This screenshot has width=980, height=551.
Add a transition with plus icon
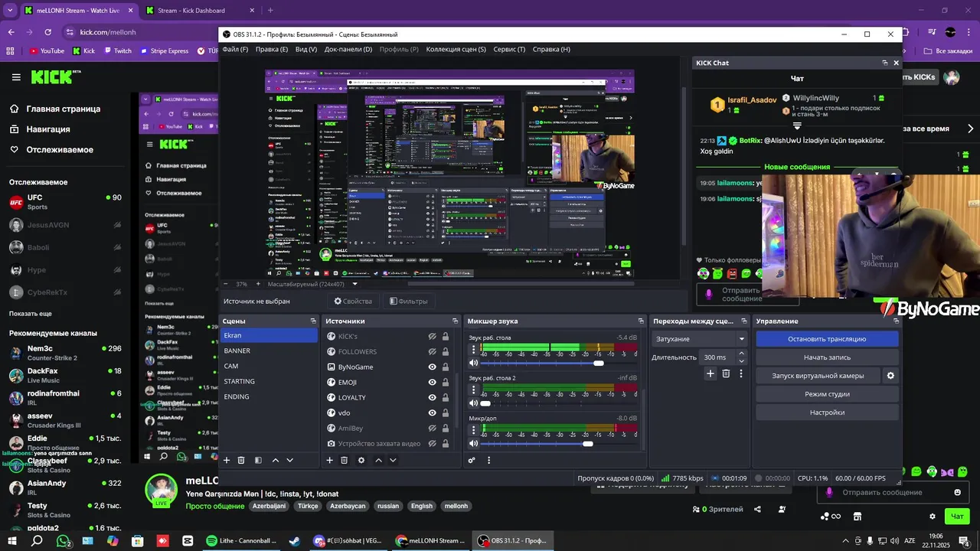tap(710, 373)
